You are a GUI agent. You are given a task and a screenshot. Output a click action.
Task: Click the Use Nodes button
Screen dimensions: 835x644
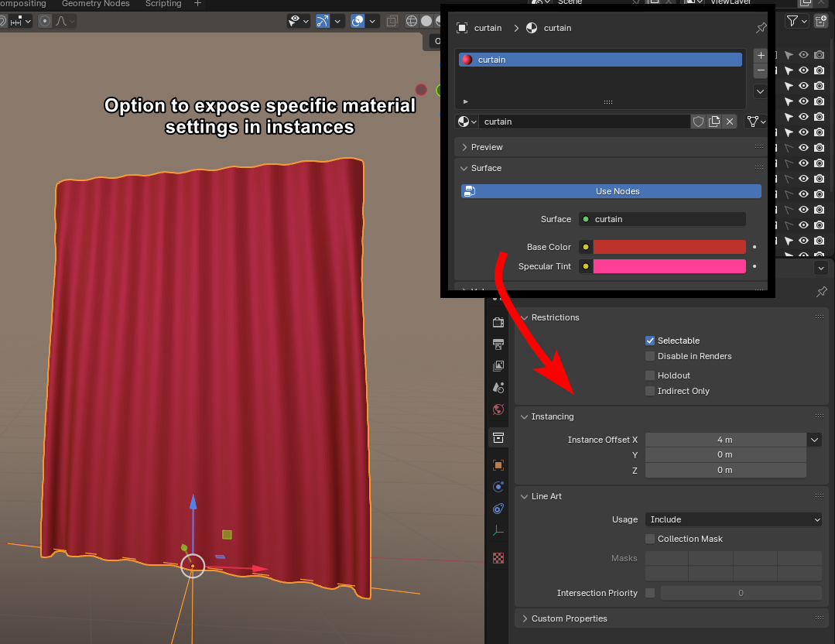[611, 191]
